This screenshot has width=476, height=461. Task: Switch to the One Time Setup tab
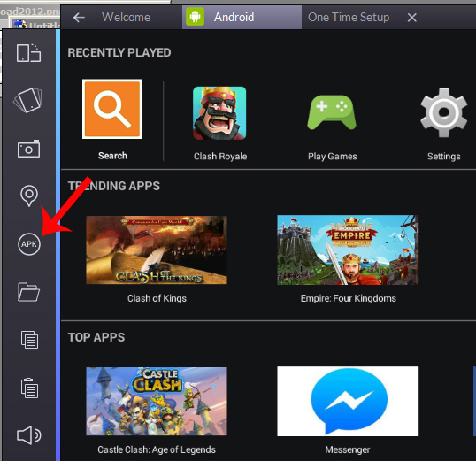(349, 17)
